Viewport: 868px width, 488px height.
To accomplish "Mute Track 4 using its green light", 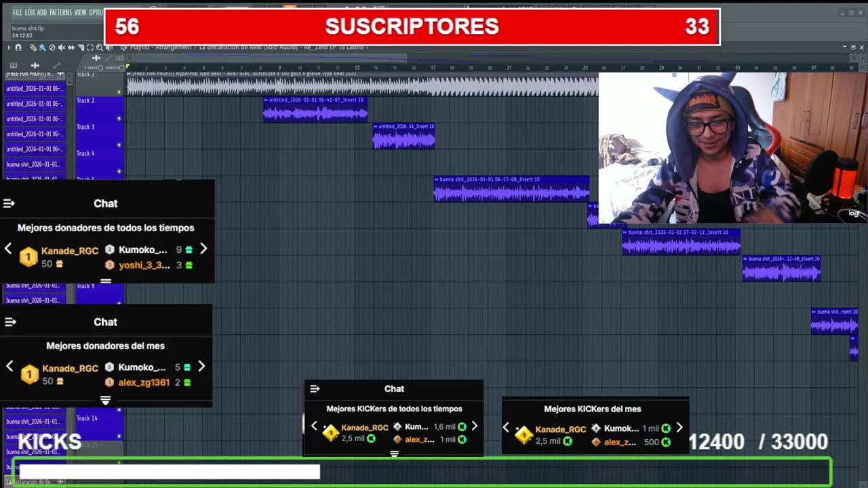I will [119, 171].
